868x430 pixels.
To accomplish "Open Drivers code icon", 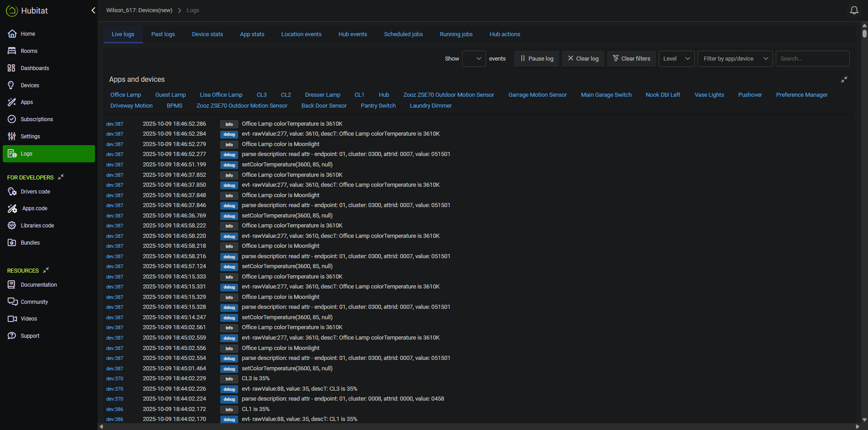I will pos(12,192).
